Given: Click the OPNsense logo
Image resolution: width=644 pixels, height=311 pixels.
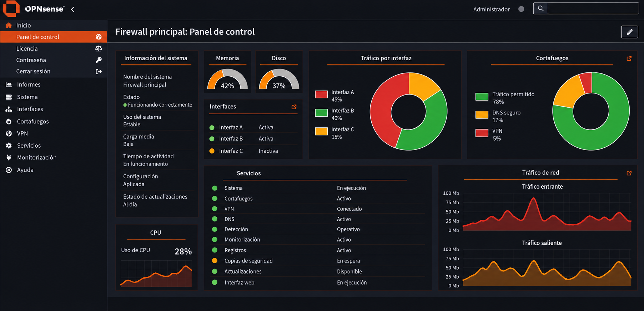Looking at the screenshot, I should pos(34,9).
